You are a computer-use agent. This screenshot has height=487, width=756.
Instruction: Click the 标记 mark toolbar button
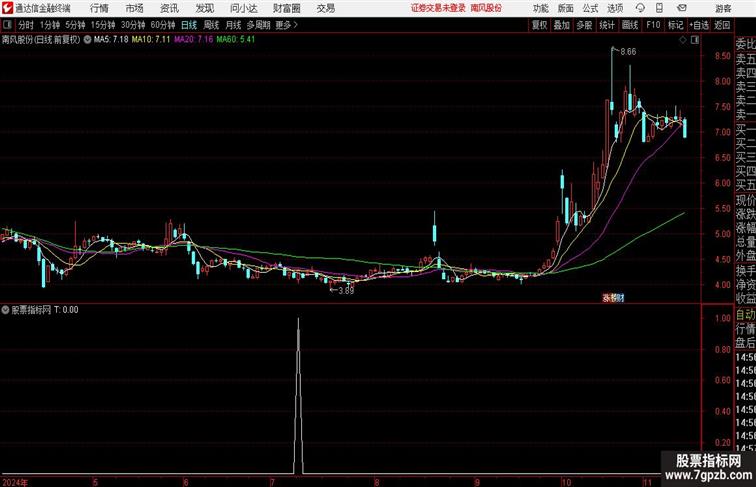tap(675, 25)
